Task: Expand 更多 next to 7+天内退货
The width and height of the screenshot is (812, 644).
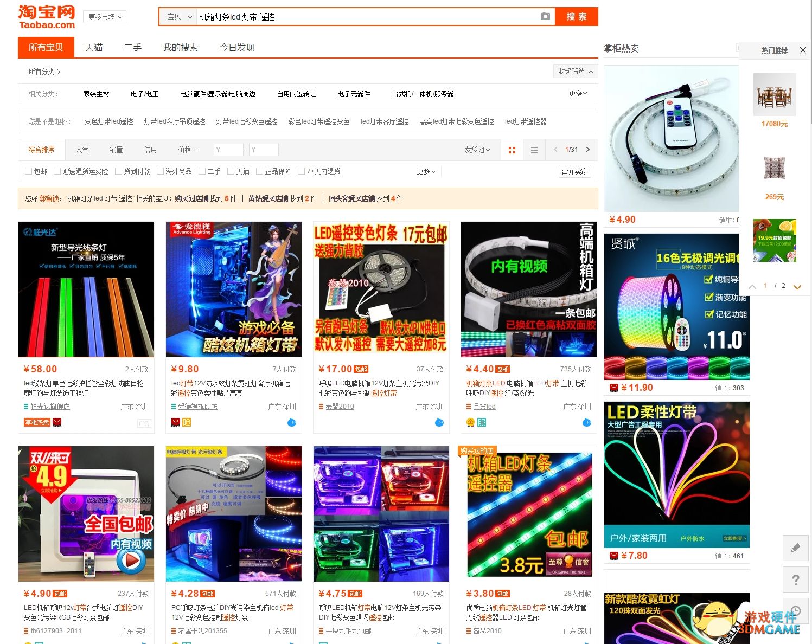Action: (x=426, y=171)
